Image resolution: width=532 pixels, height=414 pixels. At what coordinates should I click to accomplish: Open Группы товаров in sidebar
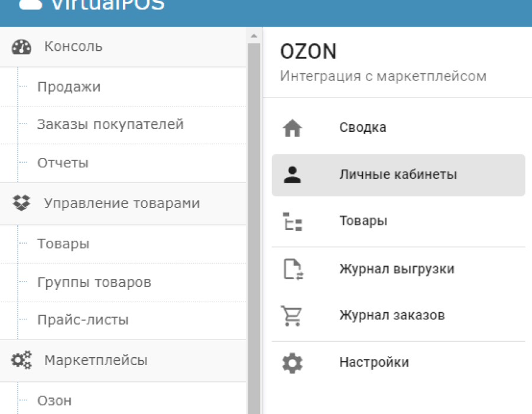point(123,282)
